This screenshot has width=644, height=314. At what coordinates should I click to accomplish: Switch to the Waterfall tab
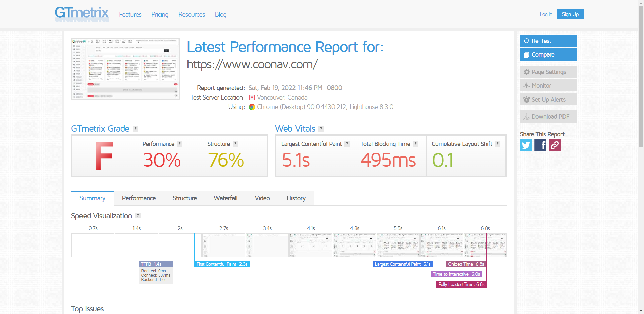click(226, 198)
